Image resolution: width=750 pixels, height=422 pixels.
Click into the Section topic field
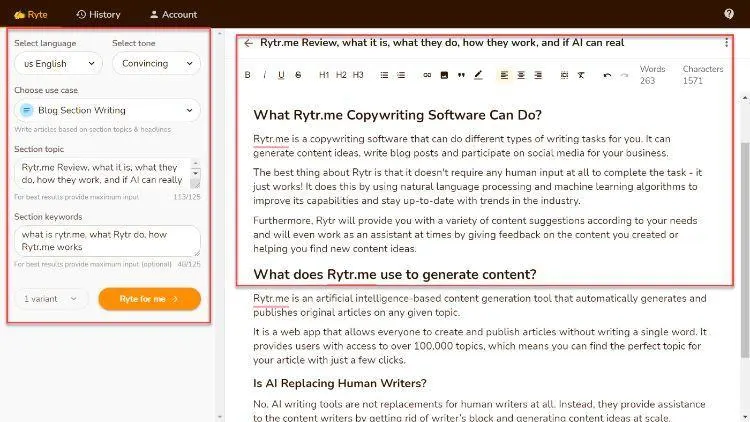coord(102,174)
